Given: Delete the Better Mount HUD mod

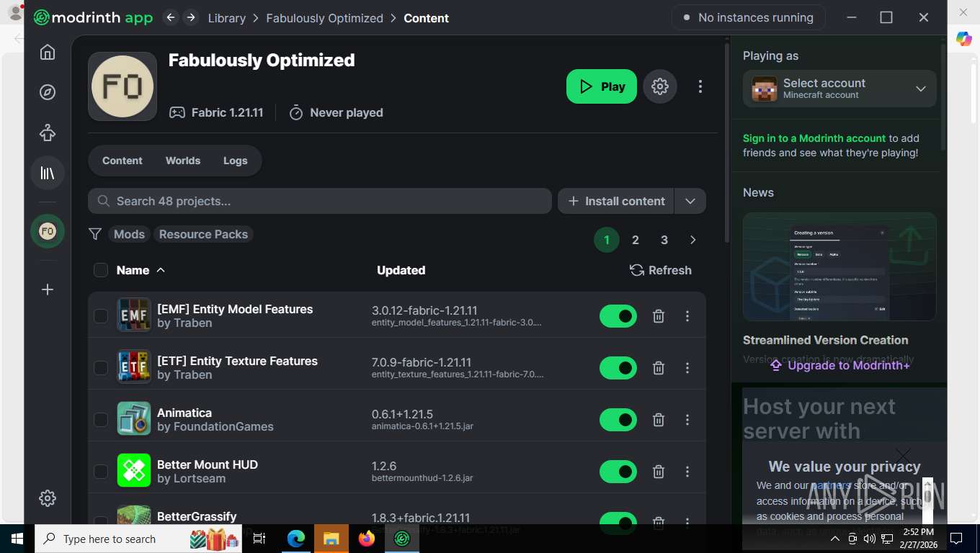Looking at the screenshot, I should pos(659,472).
